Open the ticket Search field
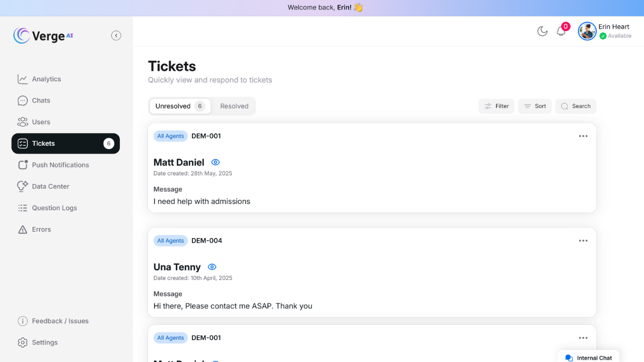Viewport: 644px width, 362px height. point(576,106)
